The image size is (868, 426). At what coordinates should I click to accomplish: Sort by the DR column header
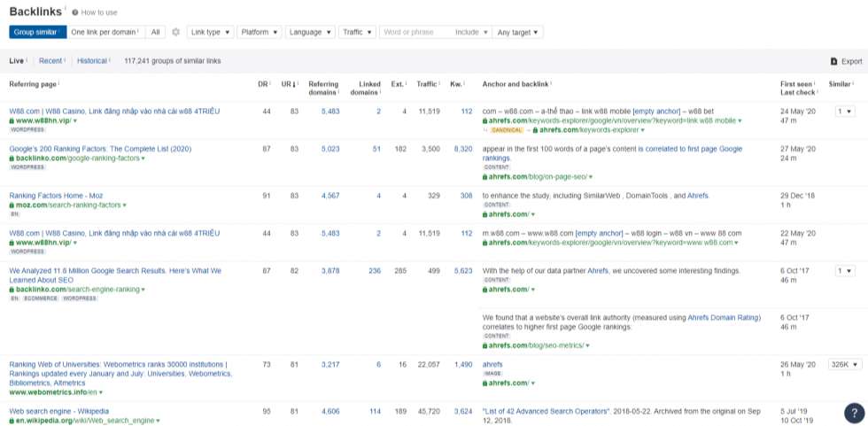pyautogui.click(x=263, y=84)
